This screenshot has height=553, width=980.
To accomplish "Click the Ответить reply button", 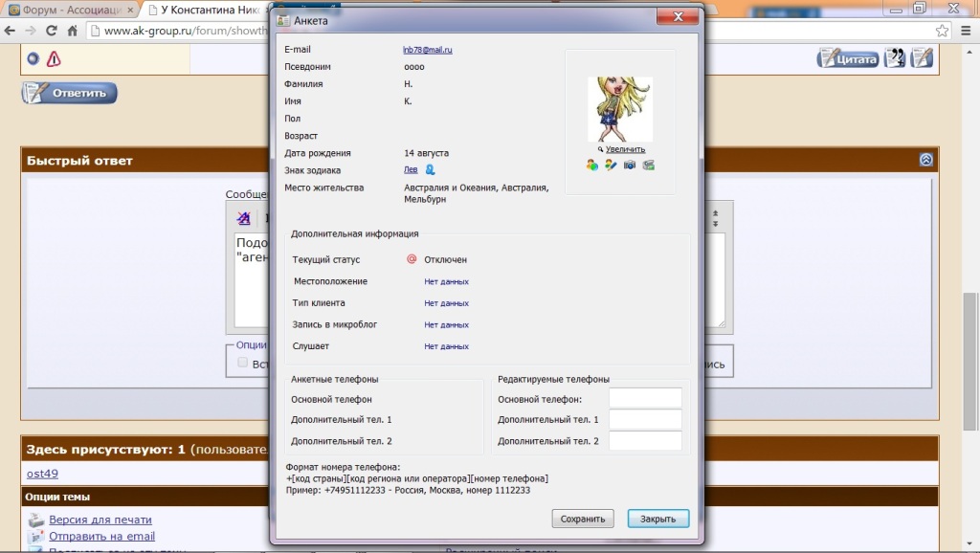I will click(x=70, y=93).
